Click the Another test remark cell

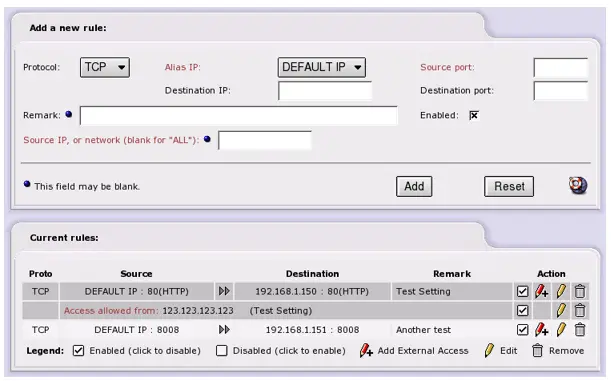[452, 330]
